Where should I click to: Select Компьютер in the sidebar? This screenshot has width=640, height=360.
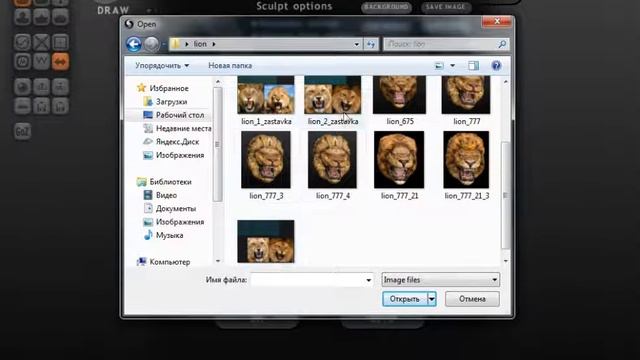(164, 262)
